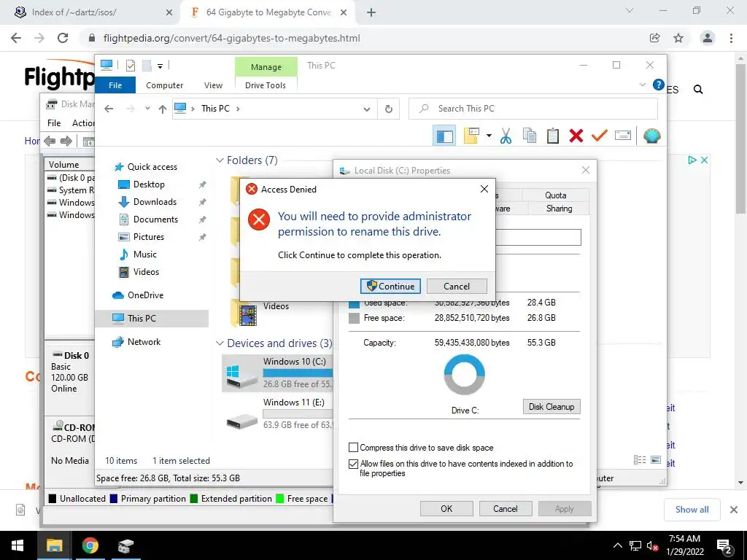Click the Windows 10 (C:) drive usage bar
747x560 pixels.
click(x=298, y=373)
